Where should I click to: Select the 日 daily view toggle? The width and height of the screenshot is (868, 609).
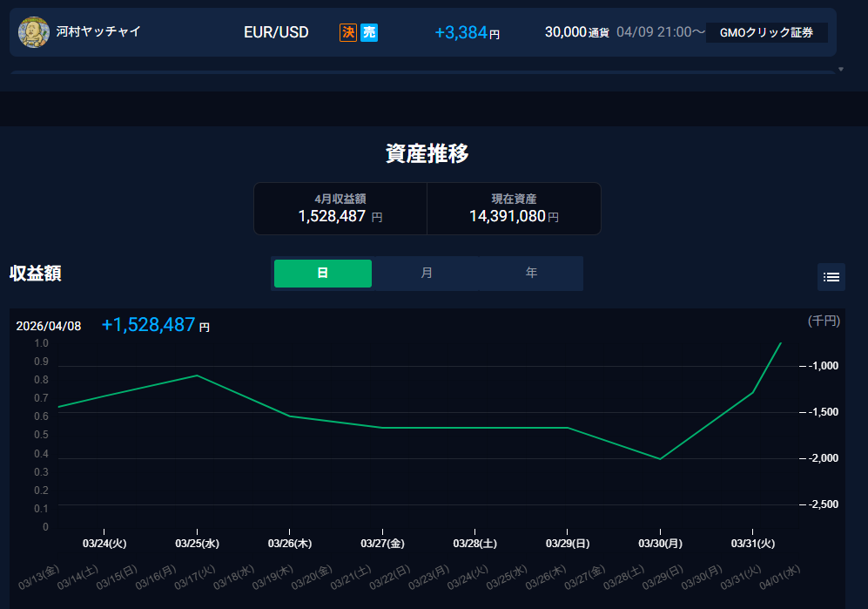coord(323,274)
